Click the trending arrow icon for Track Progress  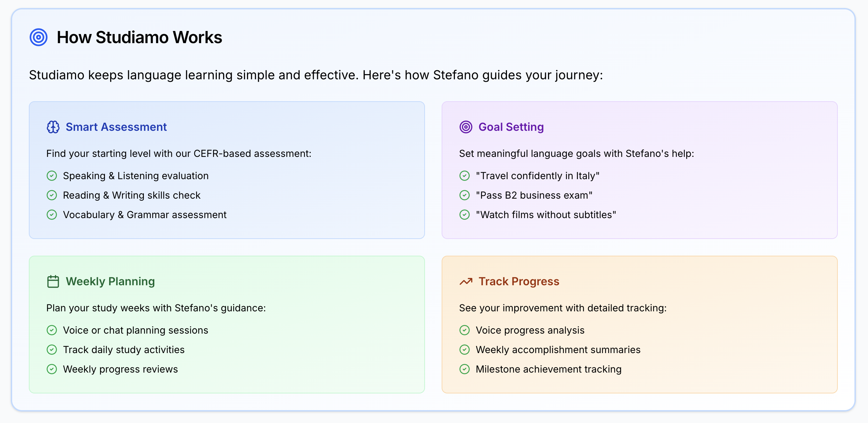tap(466, 281)
